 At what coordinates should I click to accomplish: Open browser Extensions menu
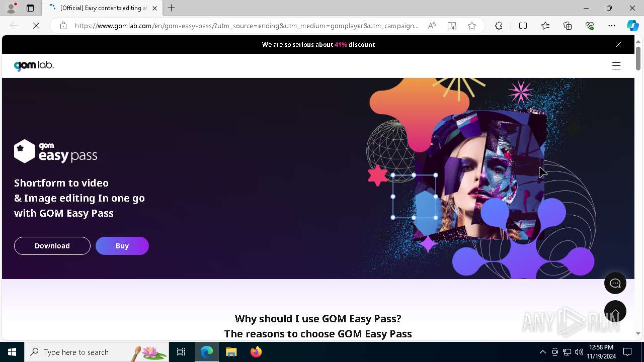(499, 26)
